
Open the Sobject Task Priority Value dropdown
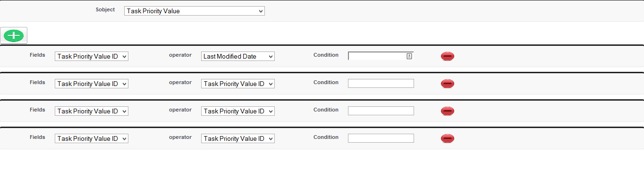[x=194, y=11]
